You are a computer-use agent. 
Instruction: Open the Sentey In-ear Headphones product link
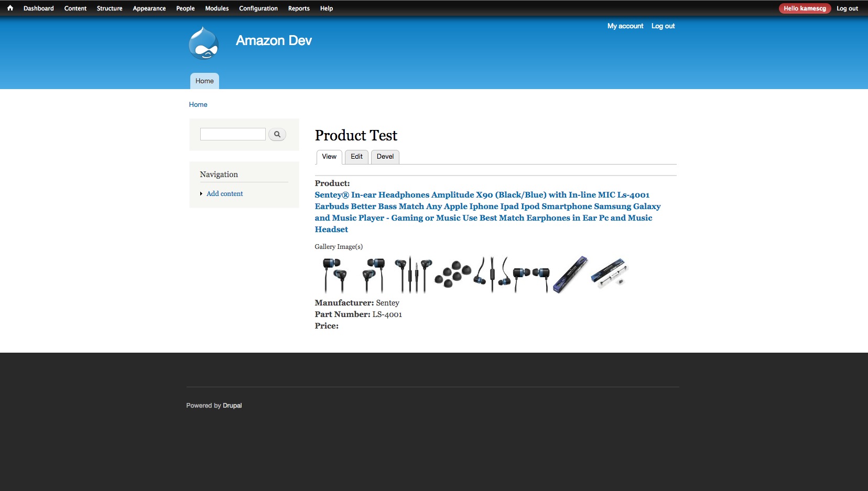point(487,212)
